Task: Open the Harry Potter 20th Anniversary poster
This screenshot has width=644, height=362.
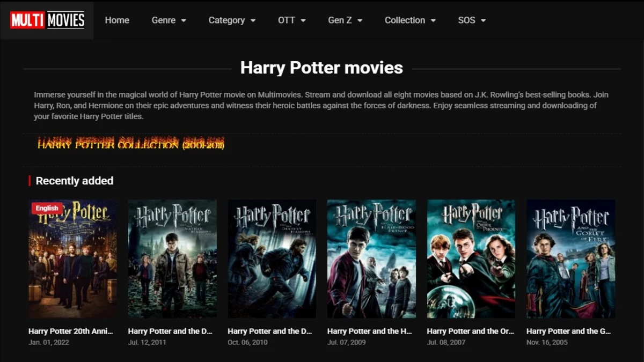Action: point(72,260)
